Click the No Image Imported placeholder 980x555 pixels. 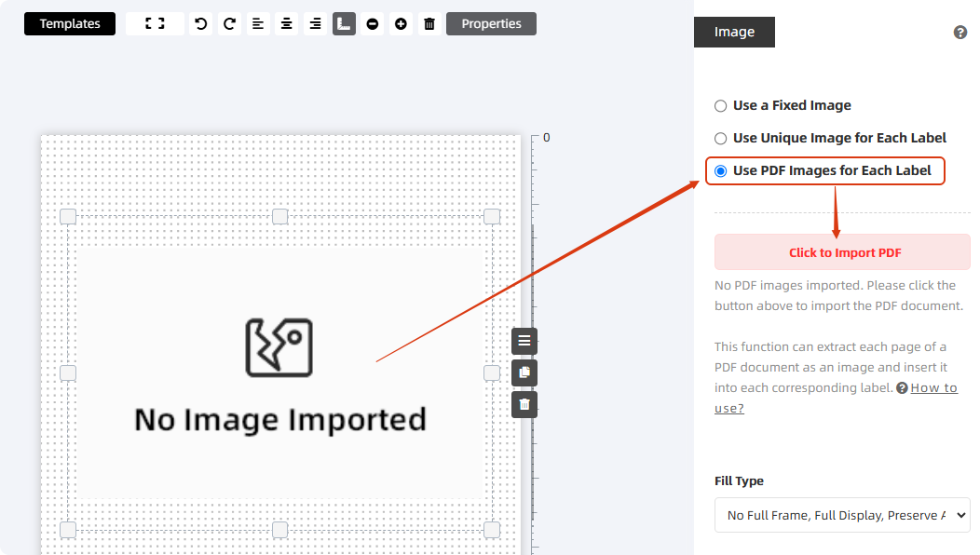[x=279, y=374]
